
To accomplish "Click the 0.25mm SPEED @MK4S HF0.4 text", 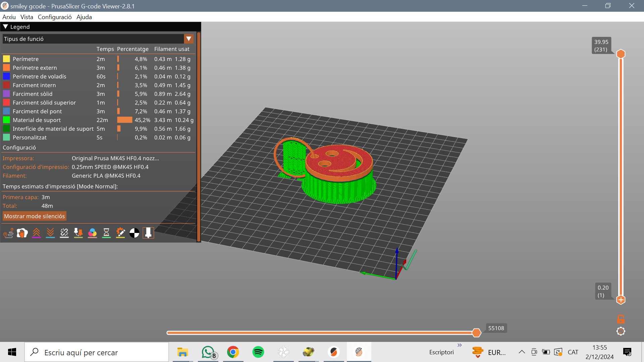I will pos(110,167).
